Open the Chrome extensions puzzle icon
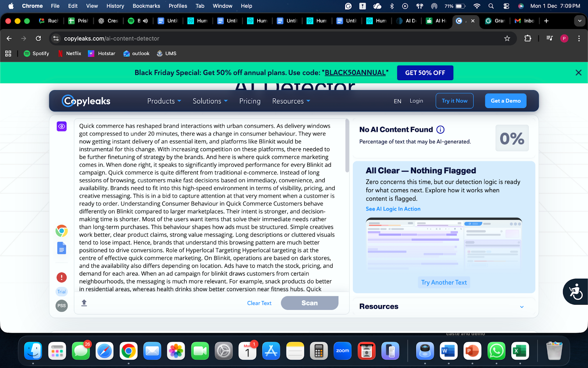Viewport: 588px width, 368px height. [528, 39]
